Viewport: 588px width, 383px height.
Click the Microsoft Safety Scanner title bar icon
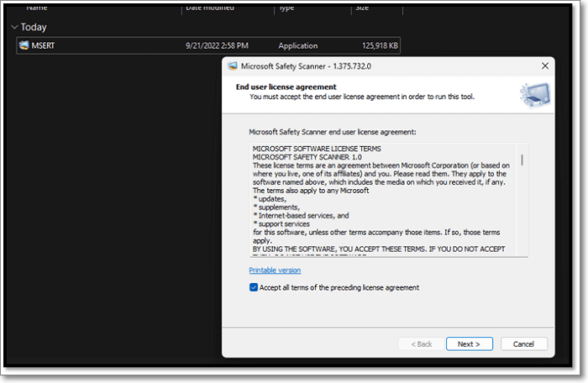[233, 66]
